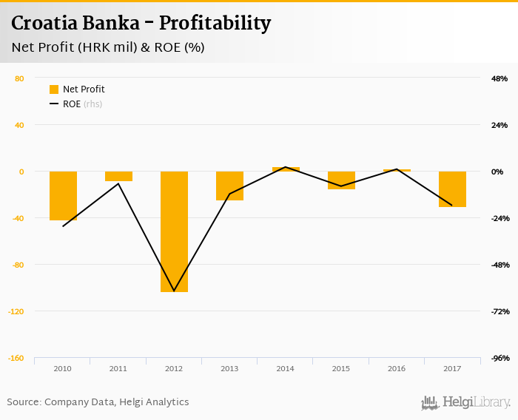
Task: Click the HelgiLibrary logo icon
Action: pyautogui.click(x=430, y=403)
